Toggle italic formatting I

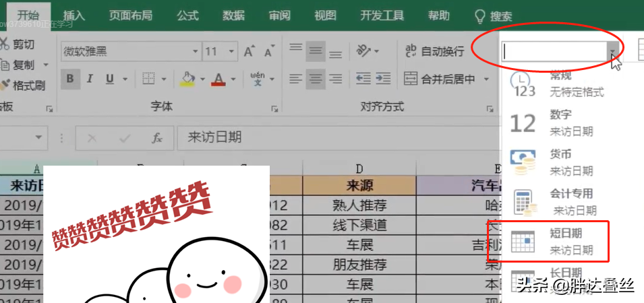(90, 79)
